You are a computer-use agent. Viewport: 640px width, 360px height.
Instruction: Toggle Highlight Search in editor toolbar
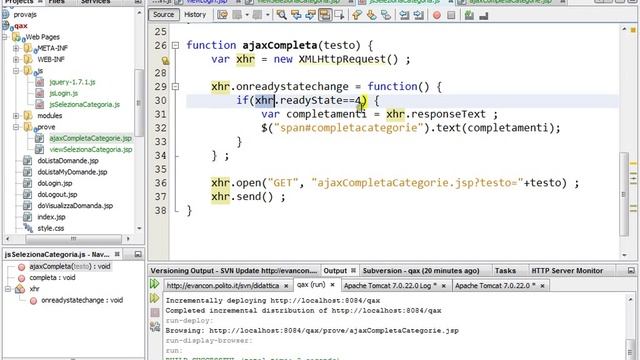325,15
